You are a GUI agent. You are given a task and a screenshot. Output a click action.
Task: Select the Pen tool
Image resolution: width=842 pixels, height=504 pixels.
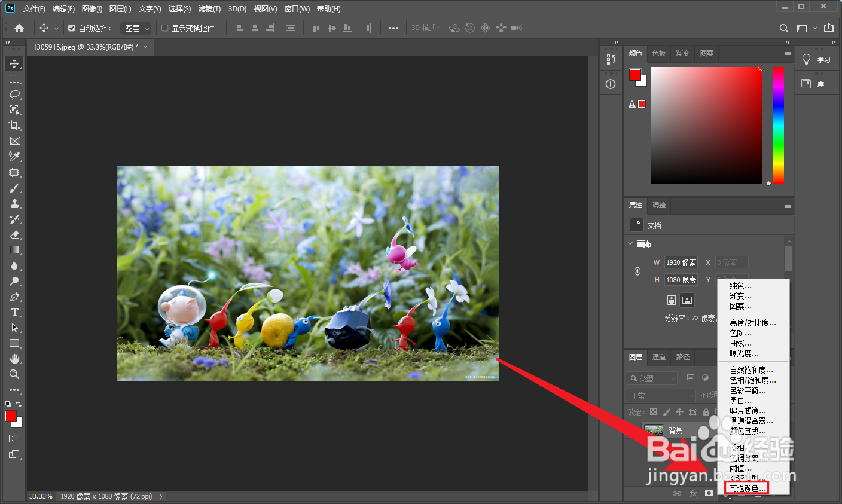(14, 297)
